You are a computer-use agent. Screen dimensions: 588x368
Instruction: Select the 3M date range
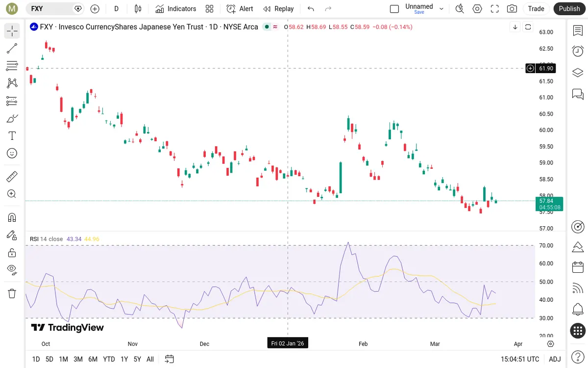coord(78,359)
